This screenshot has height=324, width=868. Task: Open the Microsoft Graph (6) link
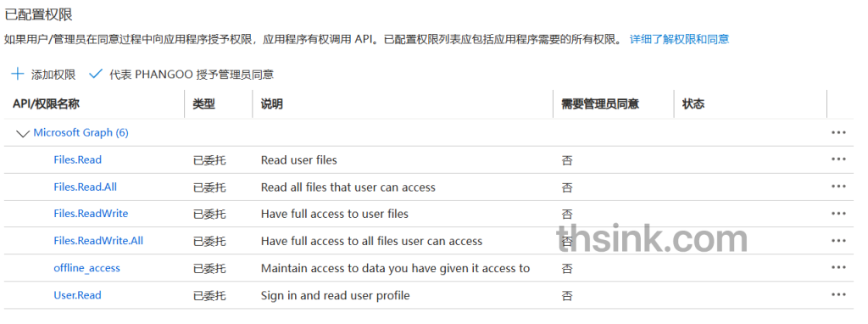click(x=81, y=133)
